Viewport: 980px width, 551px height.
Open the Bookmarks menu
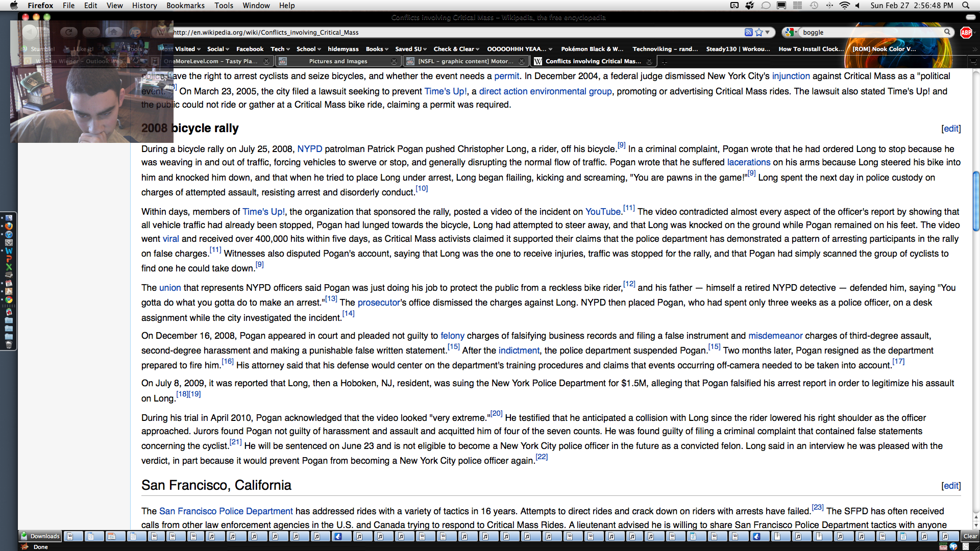[x=185, y=6]
